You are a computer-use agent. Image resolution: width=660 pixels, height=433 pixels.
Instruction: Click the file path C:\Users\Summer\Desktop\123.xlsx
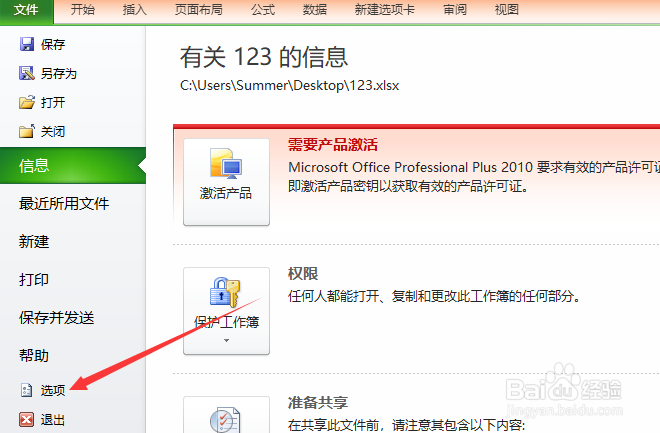click(x=290, y=85)
